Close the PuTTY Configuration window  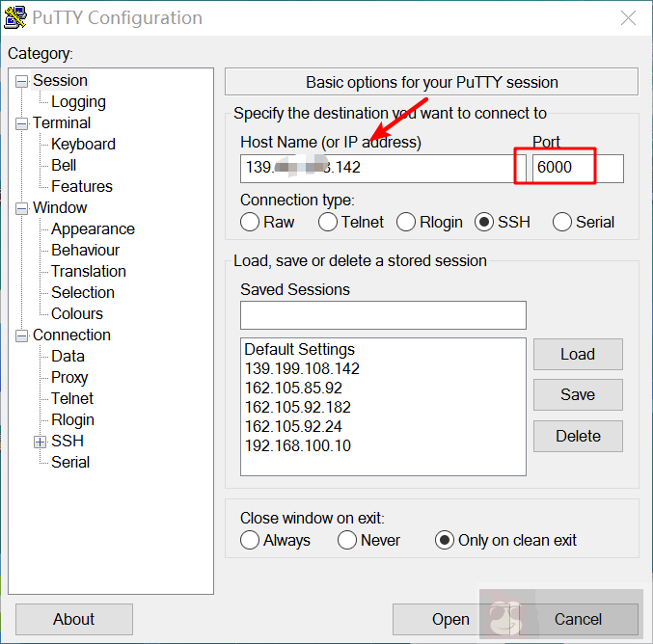click(x=628, y=18)
